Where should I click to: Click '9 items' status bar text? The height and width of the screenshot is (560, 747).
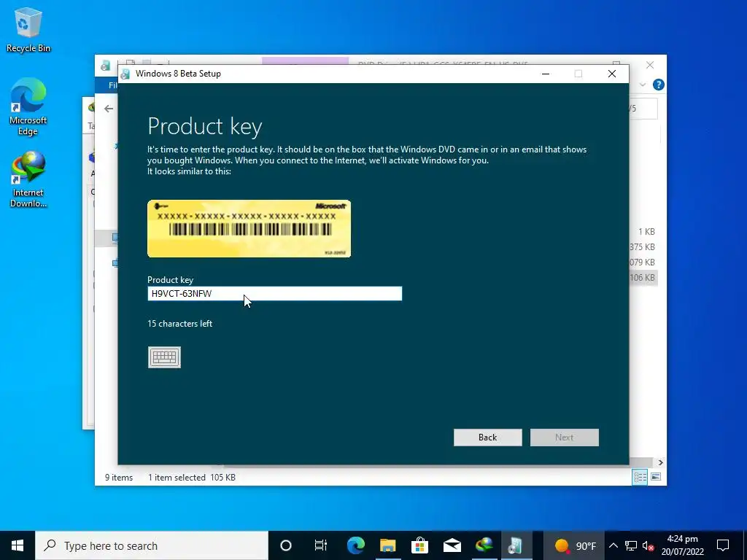pos(119,478)
